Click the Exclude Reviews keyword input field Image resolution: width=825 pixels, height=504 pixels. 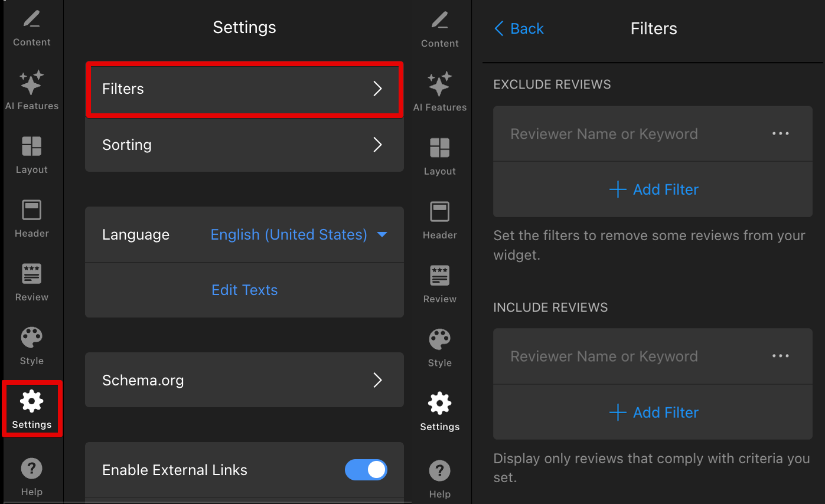pyautogui.click(x=626, y=134)
